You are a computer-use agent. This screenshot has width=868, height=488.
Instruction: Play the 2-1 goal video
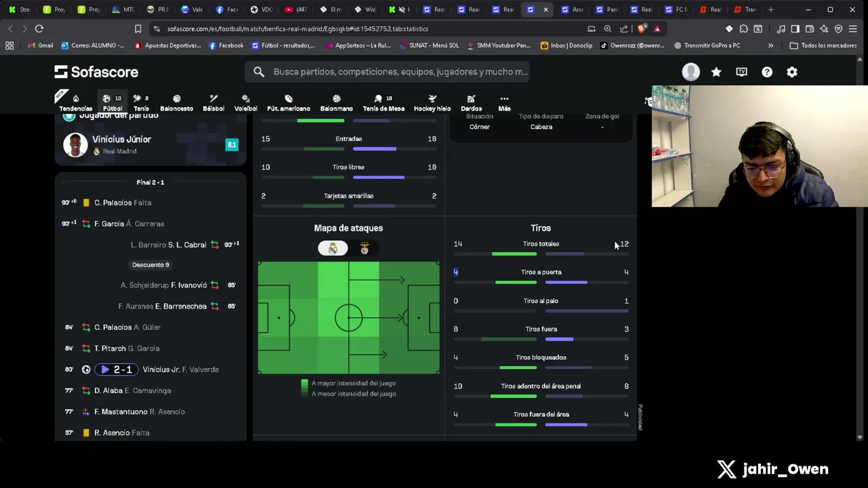(x=117, y=369)
